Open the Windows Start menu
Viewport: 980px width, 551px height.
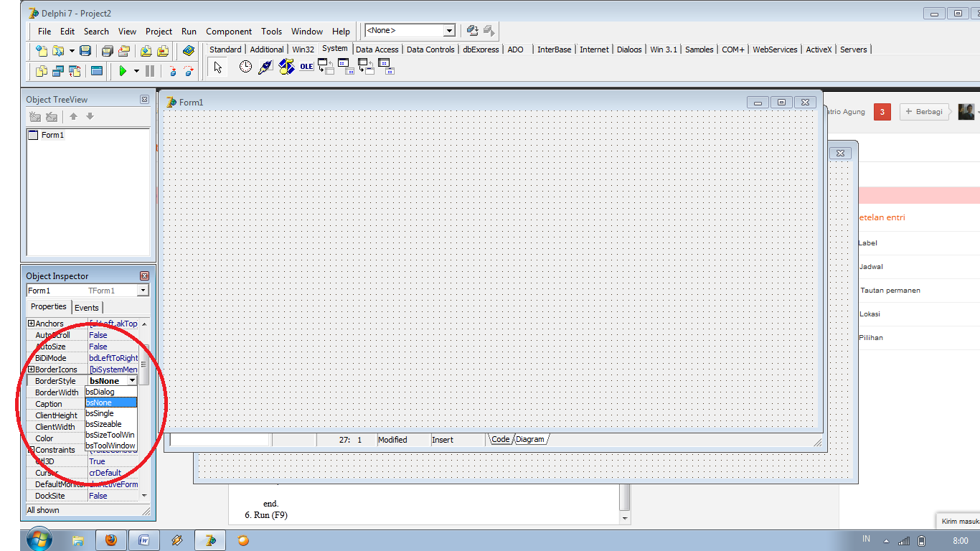(x=39, y=540)
